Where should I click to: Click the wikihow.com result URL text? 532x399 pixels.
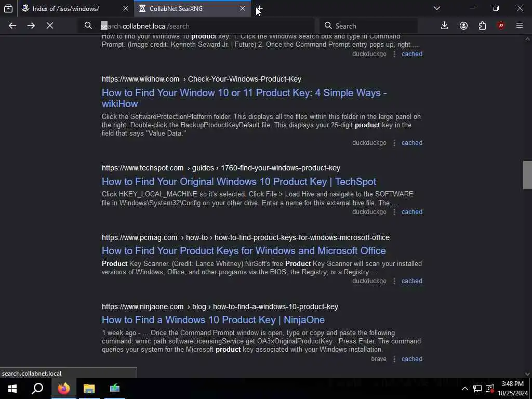click(202, 79)
